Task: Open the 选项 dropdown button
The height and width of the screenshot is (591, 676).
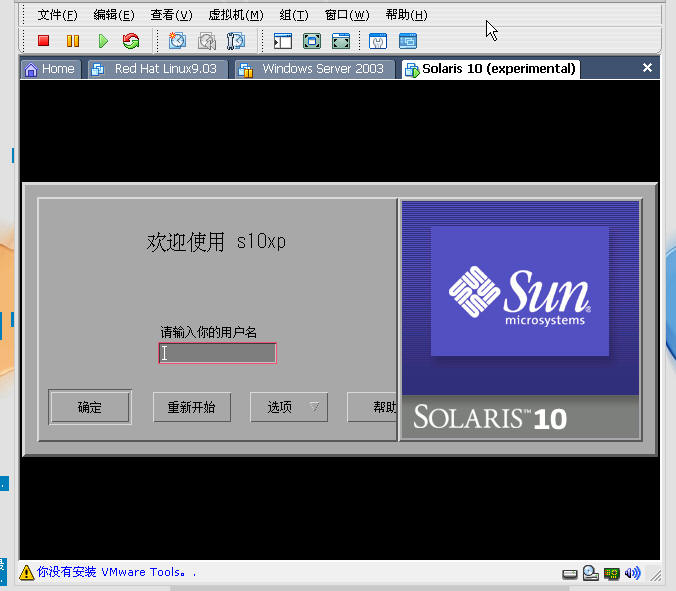Action: pos(289,407)
